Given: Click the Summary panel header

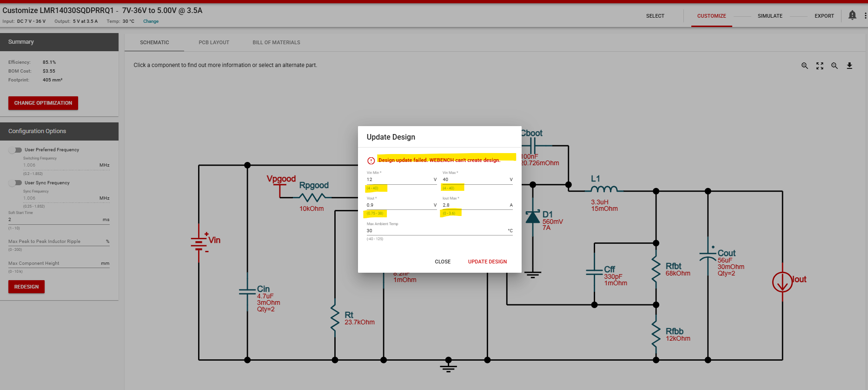Looking at the screenshot, I should coord(59,42).
